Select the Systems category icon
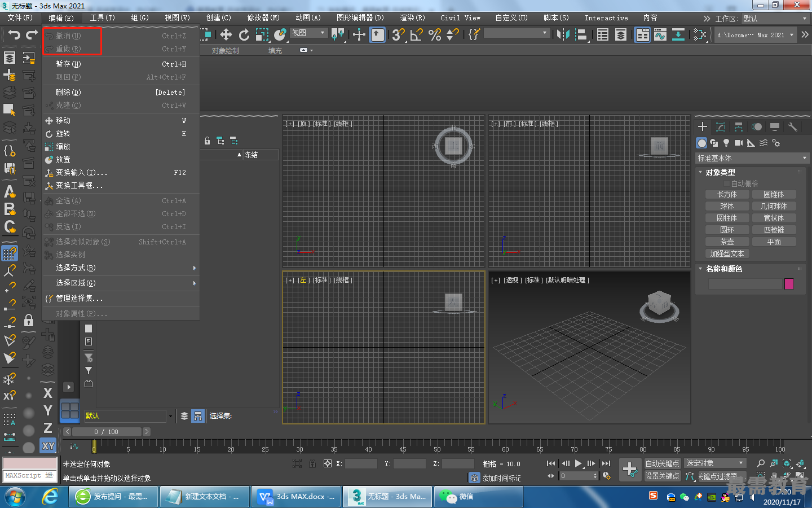This screenshot has width=812, height=508. 776,143
